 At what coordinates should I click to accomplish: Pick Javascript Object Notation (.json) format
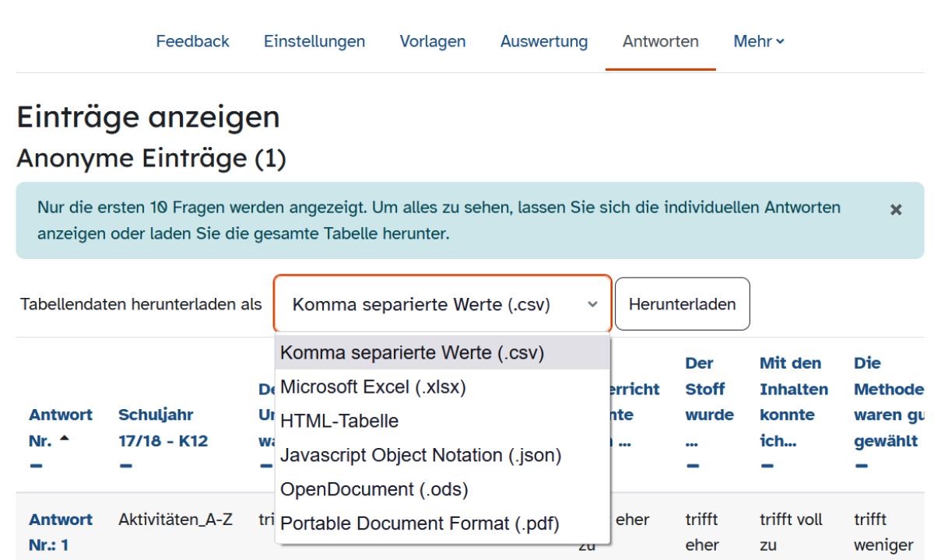tap(420, 455)
